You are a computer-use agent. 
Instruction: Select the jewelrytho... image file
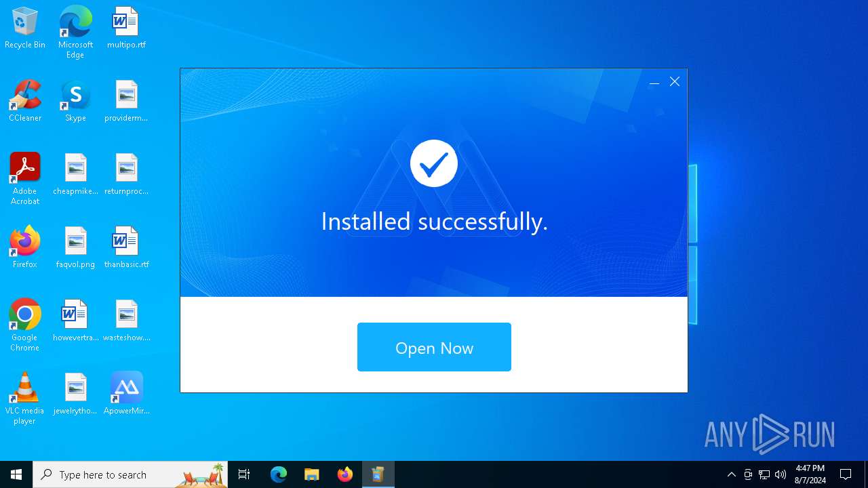[x=75, y=394]
